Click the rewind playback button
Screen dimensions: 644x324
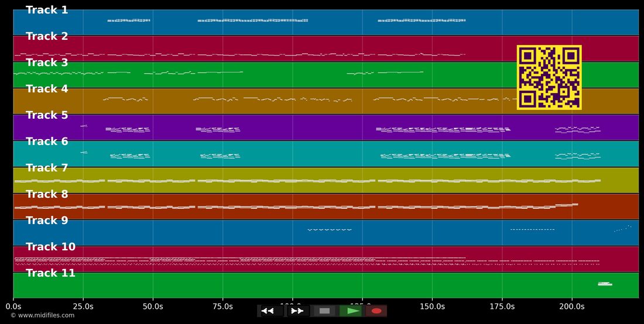point(270,311)
